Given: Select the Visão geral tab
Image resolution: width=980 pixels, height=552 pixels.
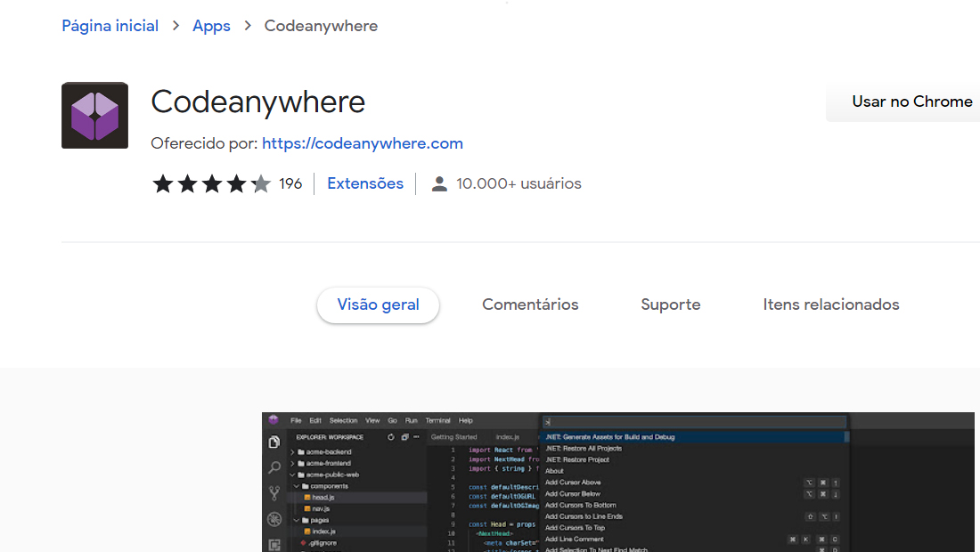Looking at the screenshot, I should 378,304.
